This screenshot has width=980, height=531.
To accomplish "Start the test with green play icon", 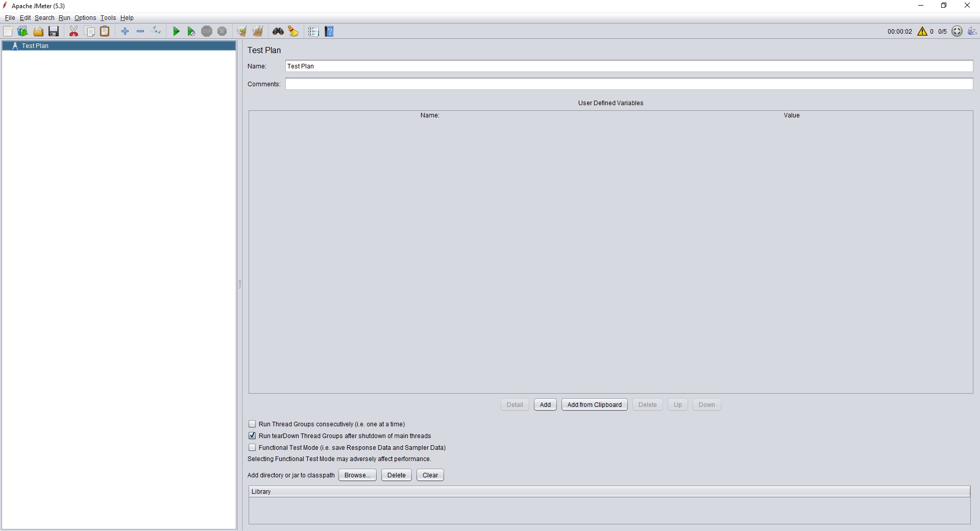I will coord(176,31).
